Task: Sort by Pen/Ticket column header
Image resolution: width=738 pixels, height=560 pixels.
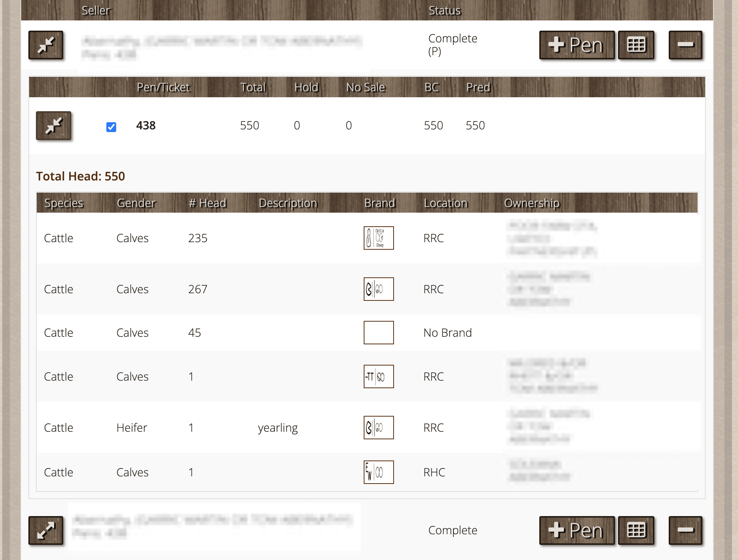Action: click(163, 87)
